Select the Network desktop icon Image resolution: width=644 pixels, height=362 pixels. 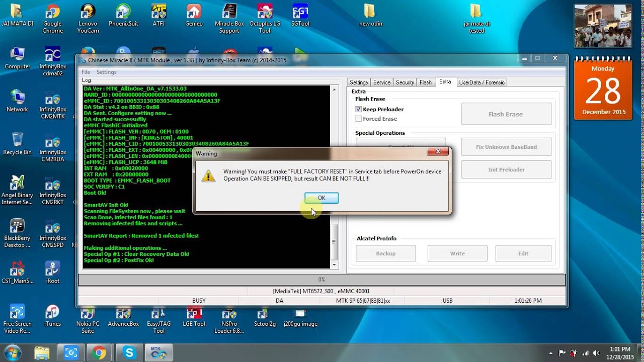pos(17,101)
